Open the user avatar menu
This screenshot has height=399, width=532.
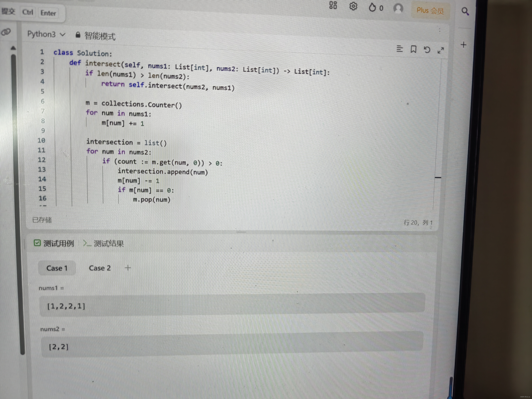398,9
